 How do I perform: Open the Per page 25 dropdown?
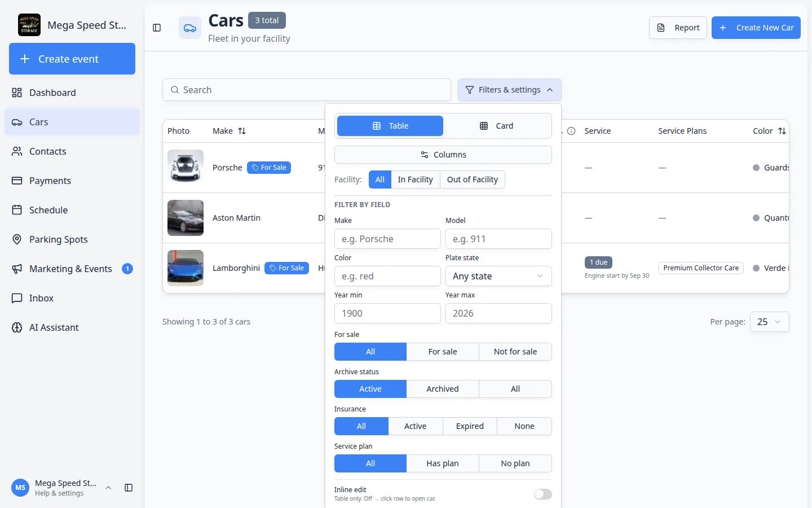(x=769, y=322)
